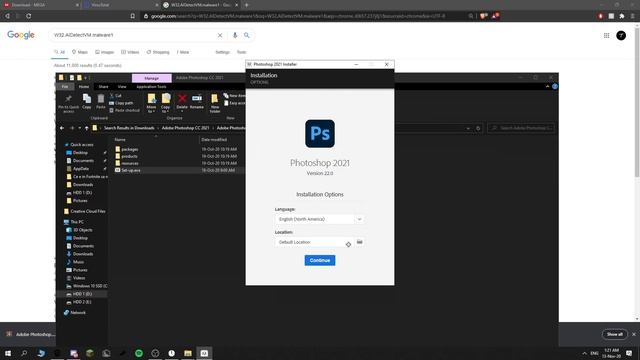Open the Maps search tab
This screenshot has height=360, width=640.
(x=80, y=52)
